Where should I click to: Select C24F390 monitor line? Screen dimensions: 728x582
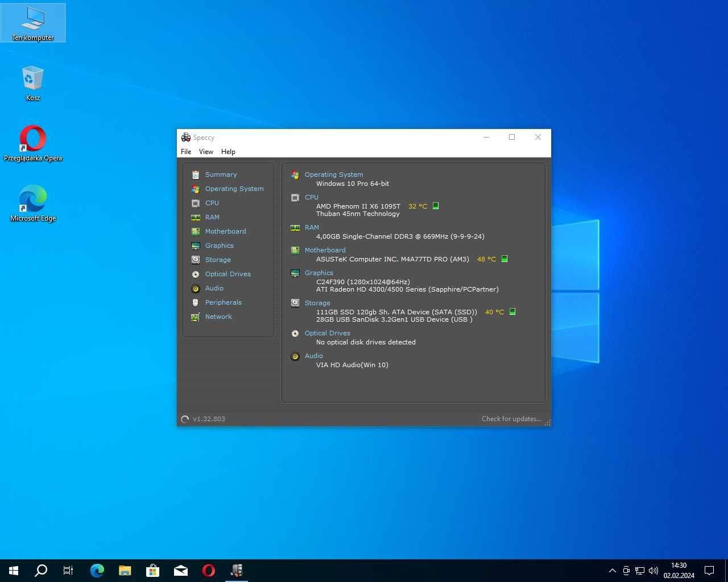[x=363, y=282]
